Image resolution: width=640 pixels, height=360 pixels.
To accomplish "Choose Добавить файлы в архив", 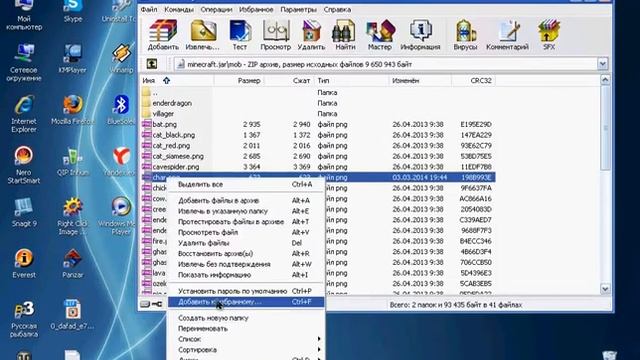I will [246, 200].
